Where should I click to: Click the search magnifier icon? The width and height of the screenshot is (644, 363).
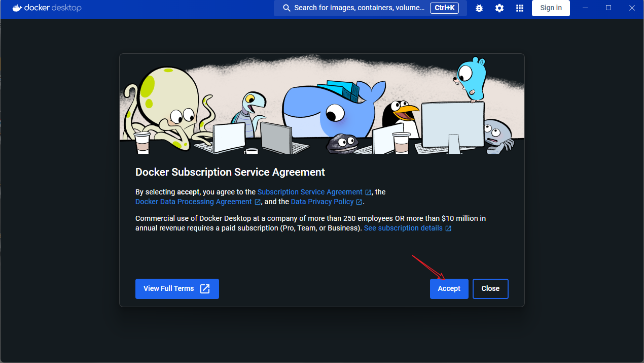click(x=287, y=8)
